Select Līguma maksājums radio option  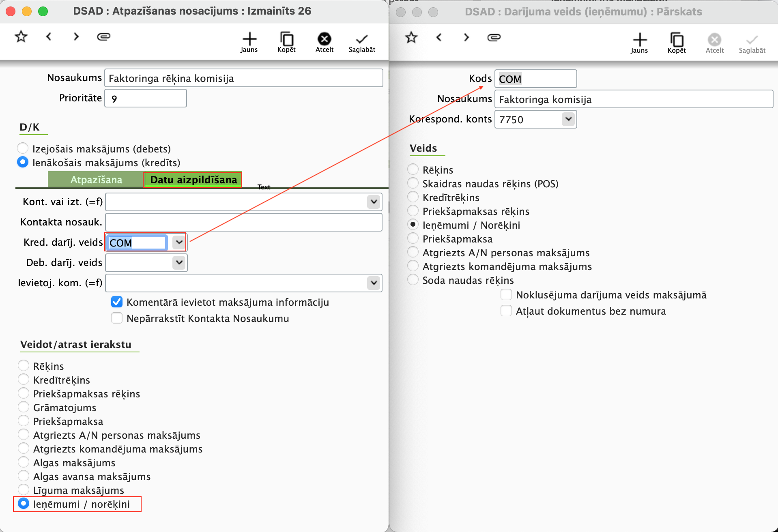click(x=24, y=490)
